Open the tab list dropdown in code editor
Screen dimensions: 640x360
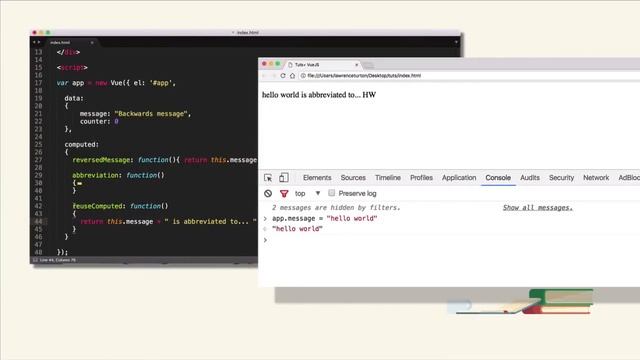[456, 42]
